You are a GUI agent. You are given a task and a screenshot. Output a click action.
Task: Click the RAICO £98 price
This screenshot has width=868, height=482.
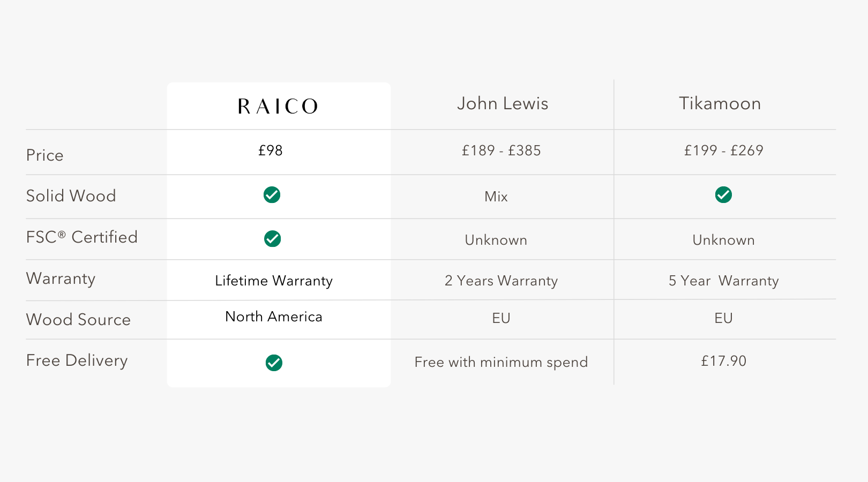tap(270, 150)
